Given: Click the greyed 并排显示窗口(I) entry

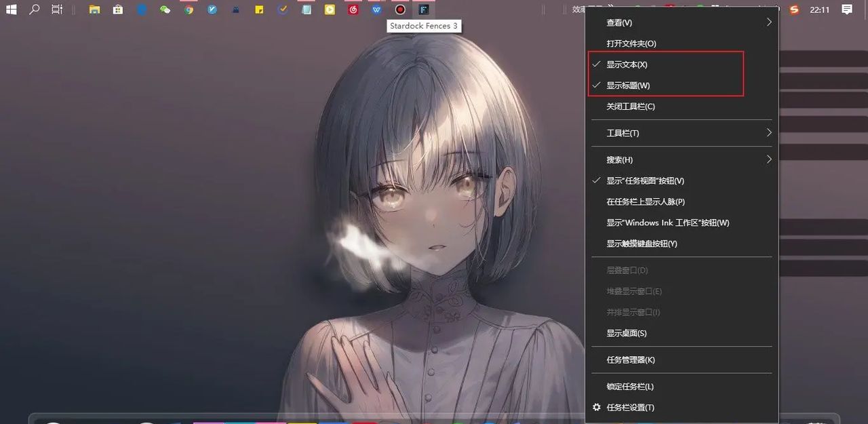Looking at the screenshot, I should [682, 312].
